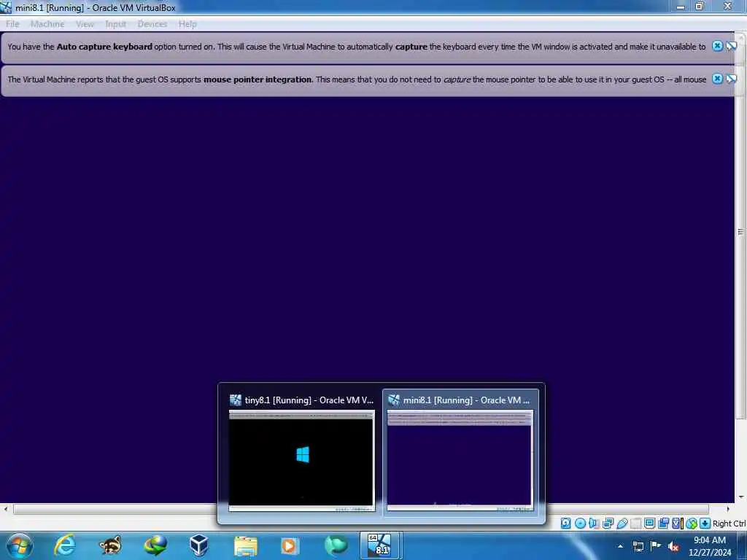Click the keyboard capture host key indicator

pyautogui.click(x=705, y=524)
